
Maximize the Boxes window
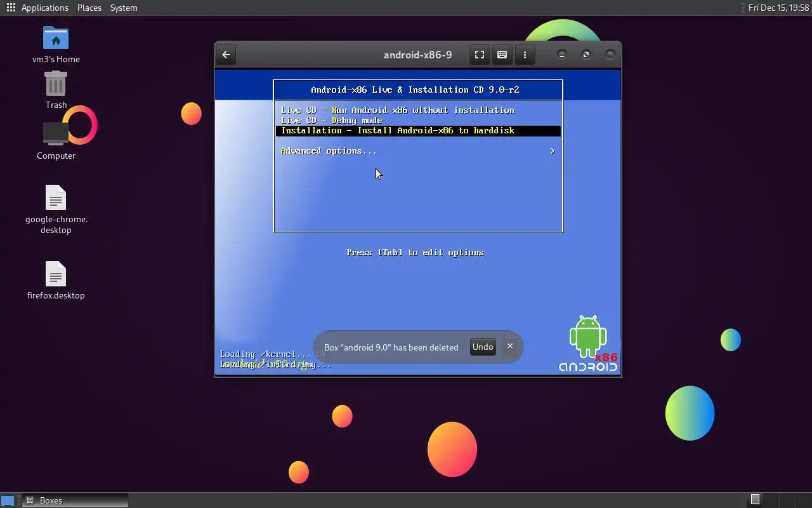point(586,55)
